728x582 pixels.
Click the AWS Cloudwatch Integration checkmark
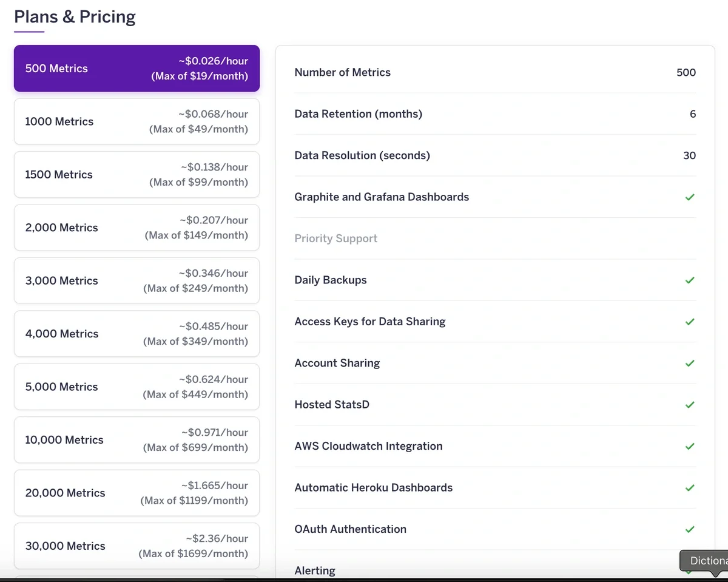(690, 446)
